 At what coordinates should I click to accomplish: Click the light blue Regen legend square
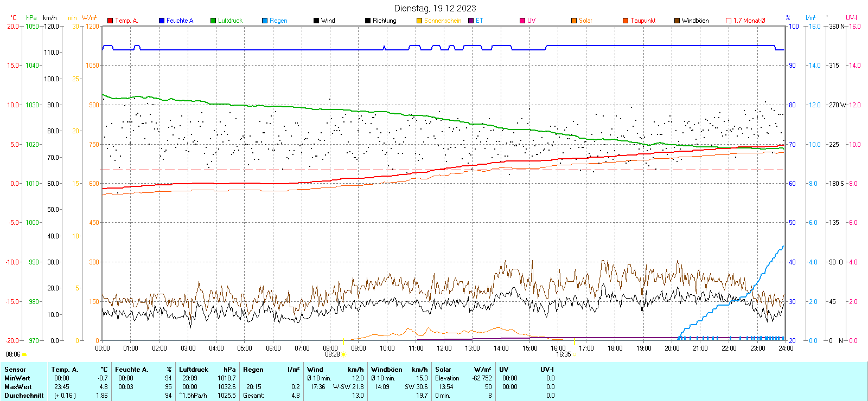265,21
